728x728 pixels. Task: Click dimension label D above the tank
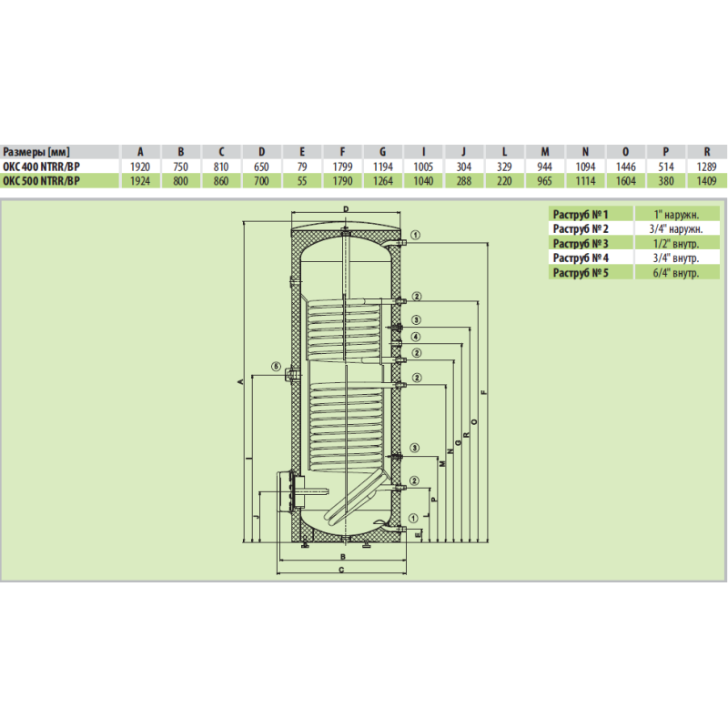click(347, 210)
